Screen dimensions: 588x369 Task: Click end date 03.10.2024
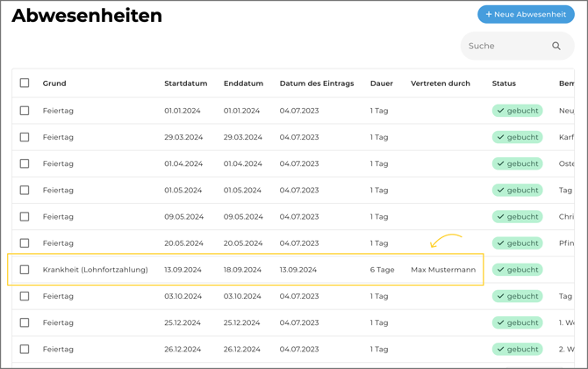[242, 296]
